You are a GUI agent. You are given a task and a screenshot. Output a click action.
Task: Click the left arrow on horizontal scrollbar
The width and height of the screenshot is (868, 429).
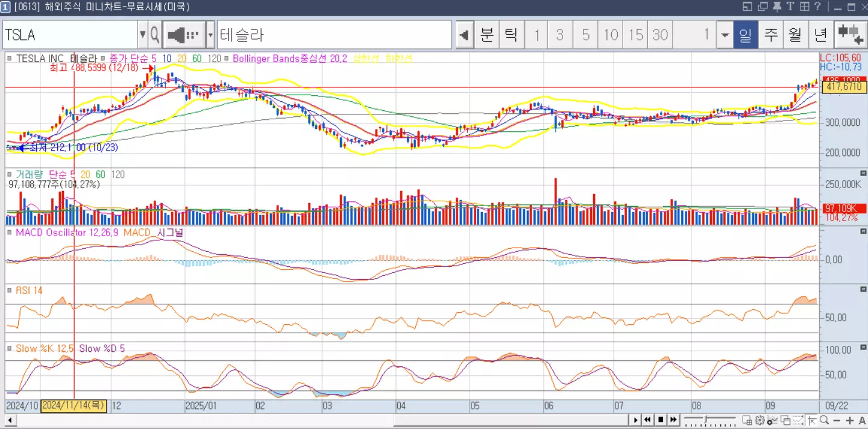click(x=10, y=420)
